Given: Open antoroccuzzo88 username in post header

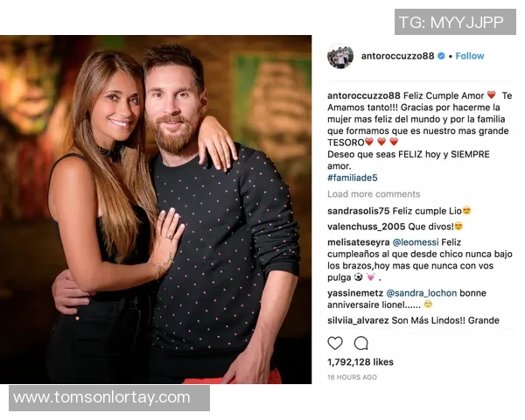Looking at the screenshot, I should [397, 56].
